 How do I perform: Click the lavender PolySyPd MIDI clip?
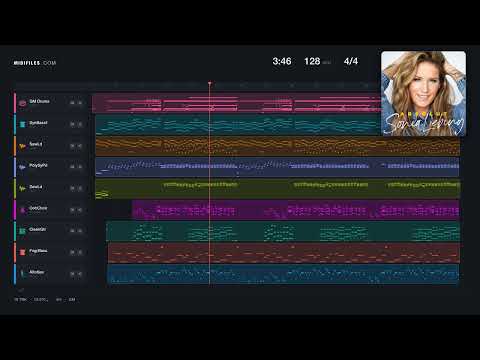click(x=278, y=167)
